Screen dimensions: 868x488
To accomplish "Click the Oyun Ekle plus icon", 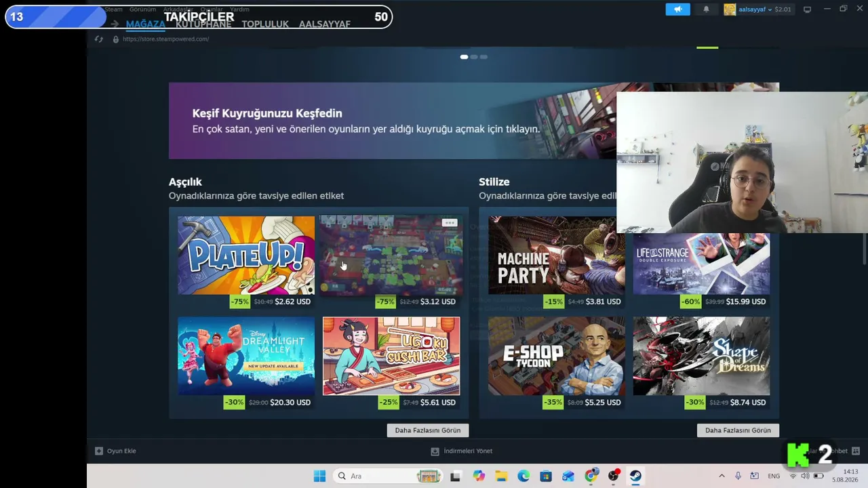I will 99,451.
